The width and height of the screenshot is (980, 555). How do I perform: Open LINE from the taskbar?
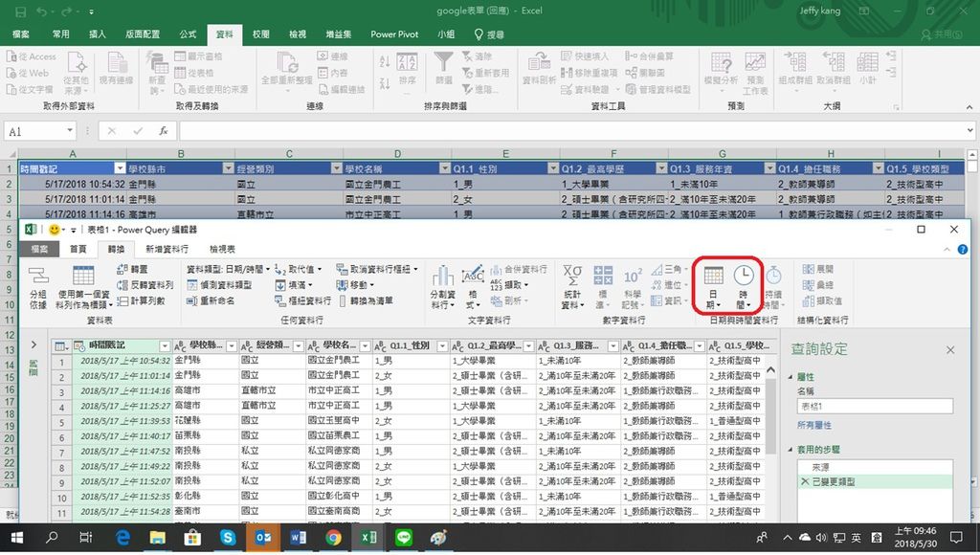pyautogui.click(x=404, y=538)
